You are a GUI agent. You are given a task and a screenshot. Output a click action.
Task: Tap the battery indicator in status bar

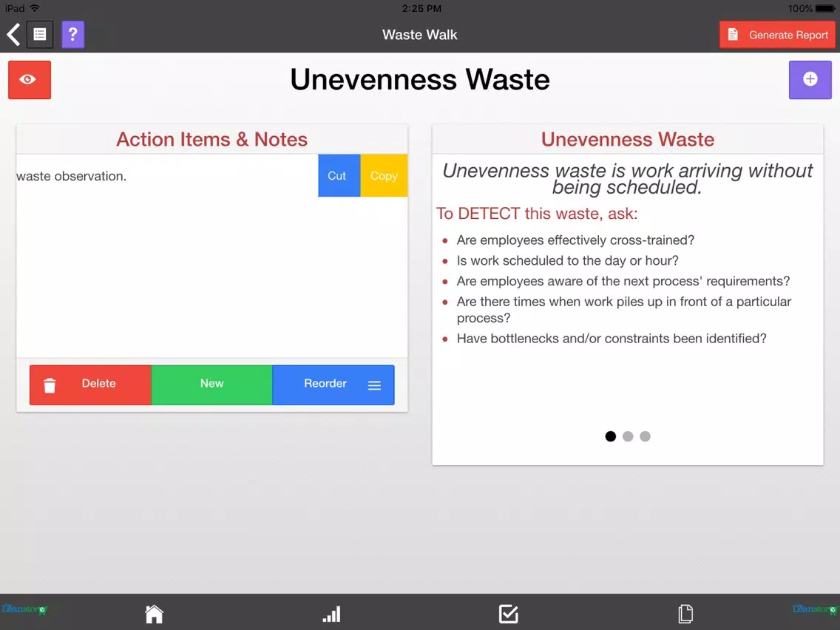[825, 8]
